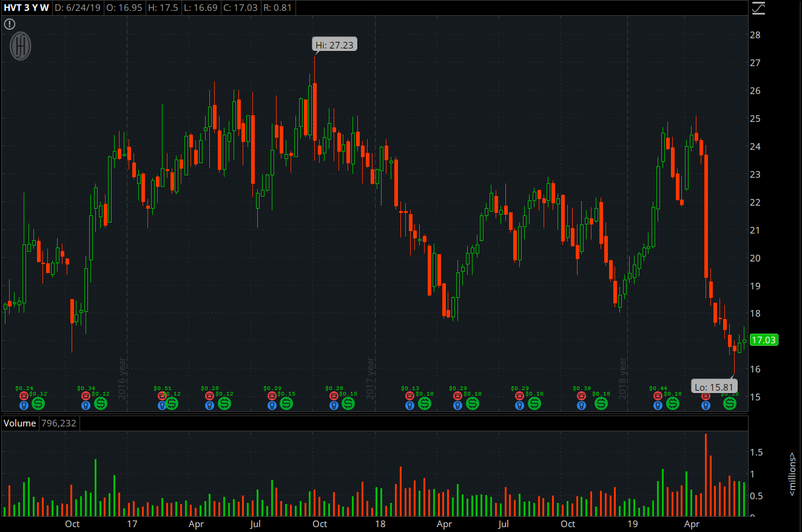Click the blue lightbulb event icon near 2016 marker
The width and height of the screenshot is (802, 532).
(x=161, y=405)
